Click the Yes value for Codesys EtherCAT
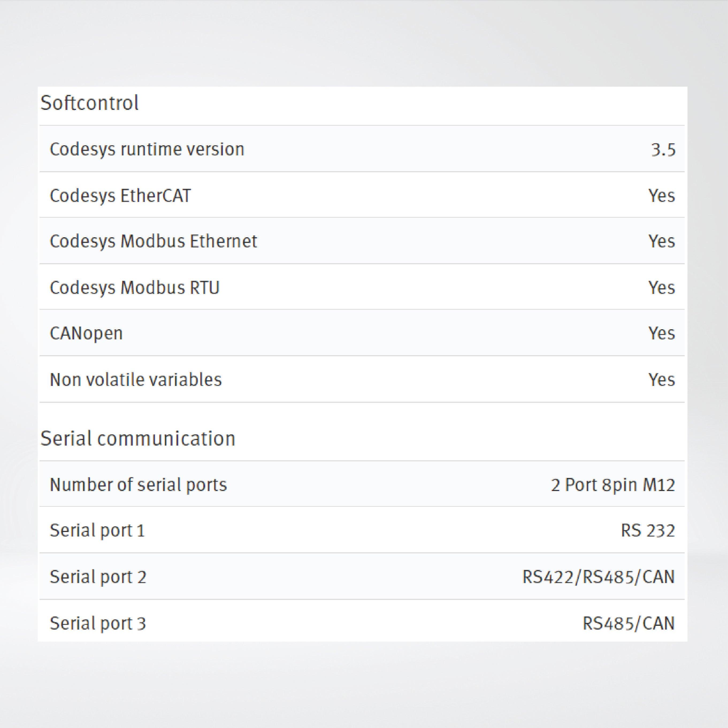 [x=661, y=196]
